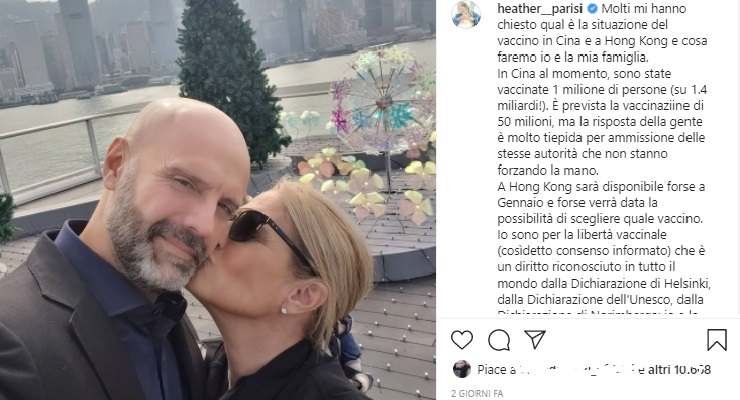The width and height of the screenshot is (740, 400).
Task: Click the small liker avatar beside Piace a
Action: (462, 369)
